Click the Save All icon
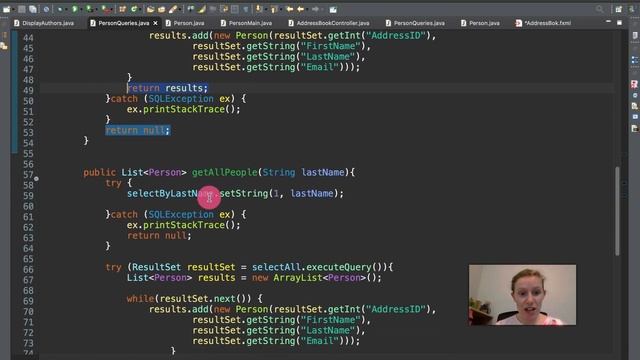Image resolution: width=640 pixels, height=360 pixels. click(x=33, y=9)
